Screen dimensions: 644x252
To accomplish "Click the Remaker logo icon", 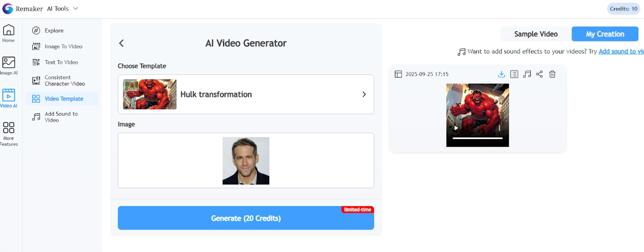I will [8, 8].
